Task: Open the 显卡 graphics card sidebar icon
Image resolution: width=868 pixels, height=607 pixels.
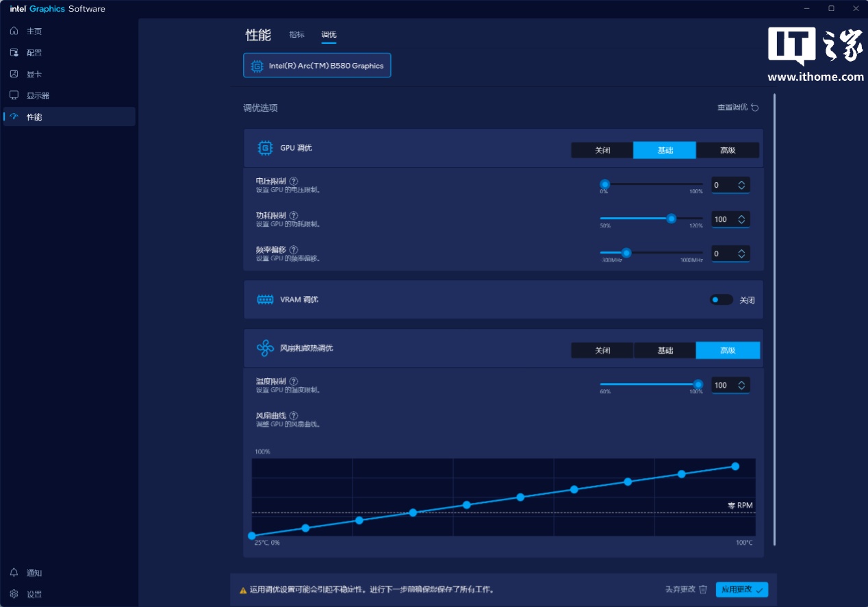Action: 14,74
